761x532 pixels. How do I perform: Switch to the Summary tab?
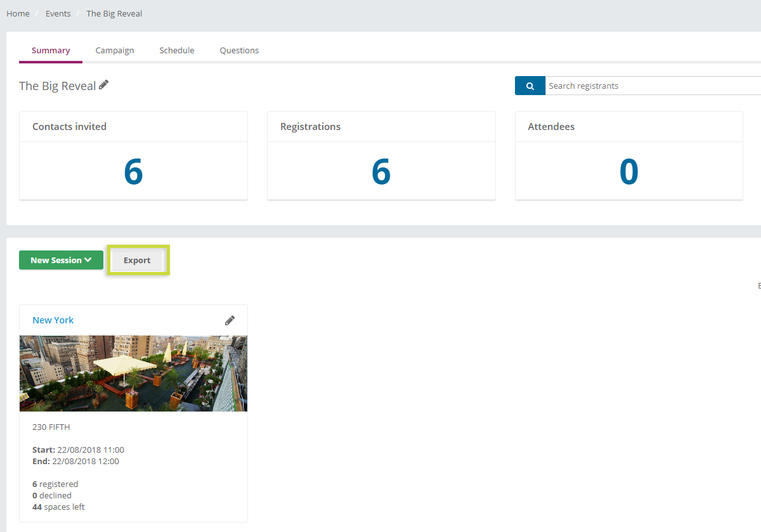pyautogui.click(x=51, y=50)
